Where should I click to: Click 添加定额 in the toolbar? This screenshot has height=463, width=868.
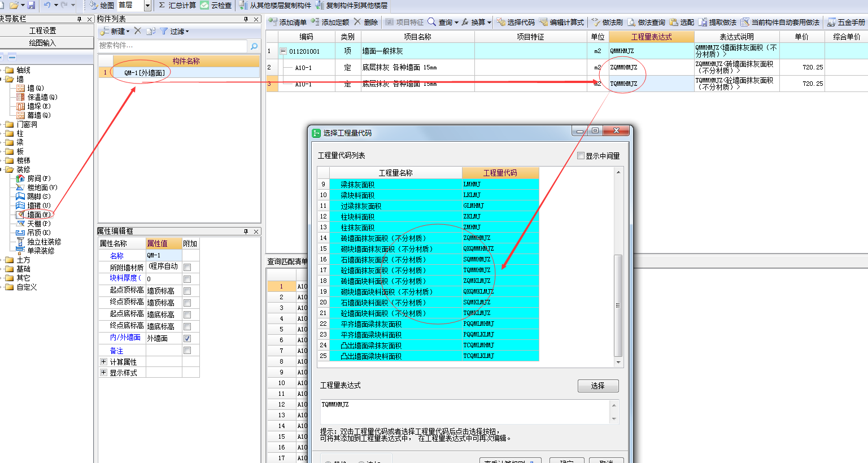point(330,22)
